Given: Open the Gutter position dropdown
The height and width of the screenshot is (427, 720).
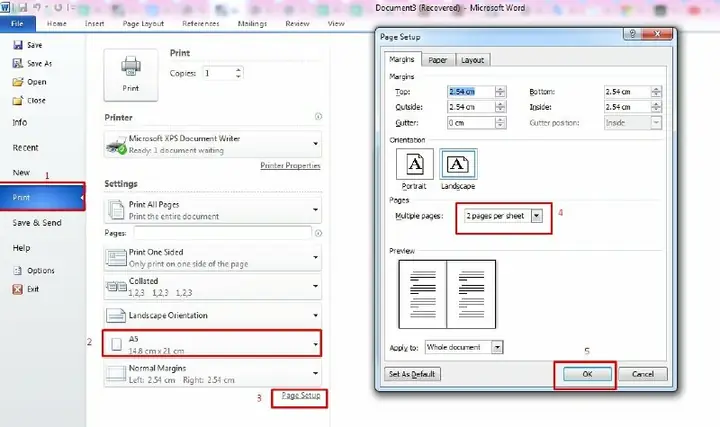Looking at the screenshot, I should point(656,123).
